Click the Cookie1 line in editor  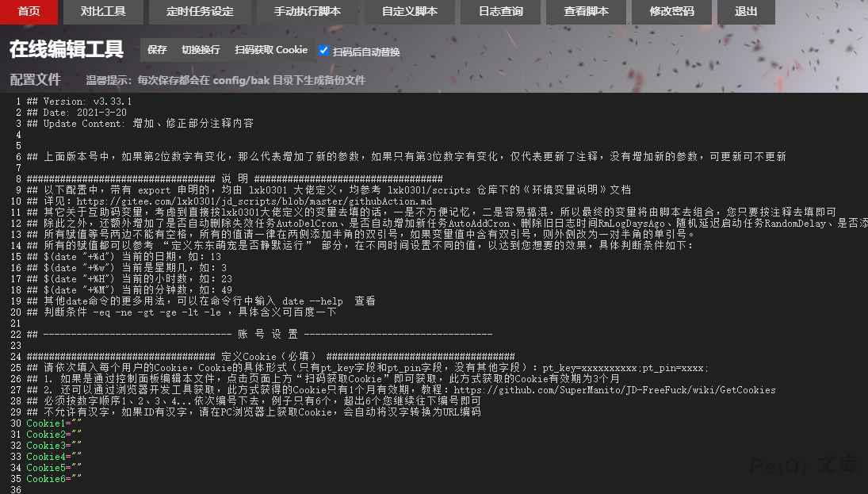click(54, 423)
